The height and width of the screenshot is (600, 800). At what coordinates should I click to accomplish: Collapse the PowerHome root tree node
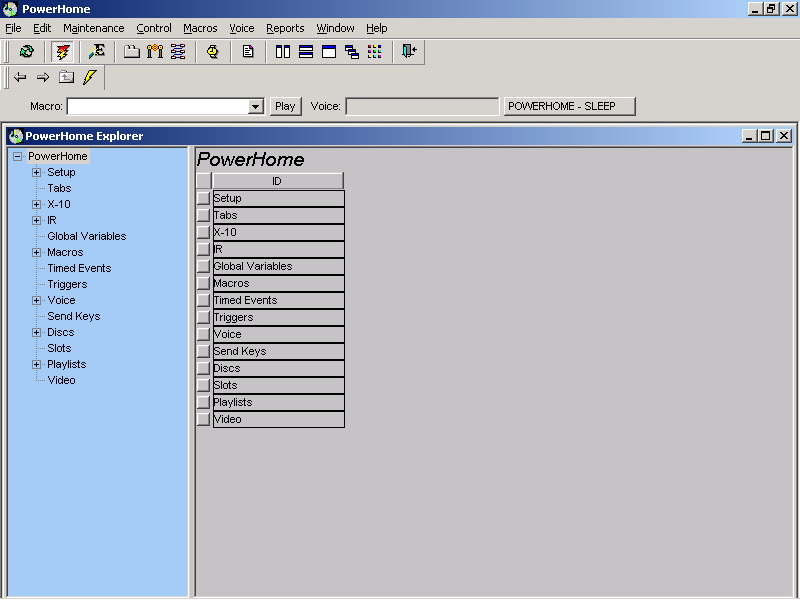[18, 156]
